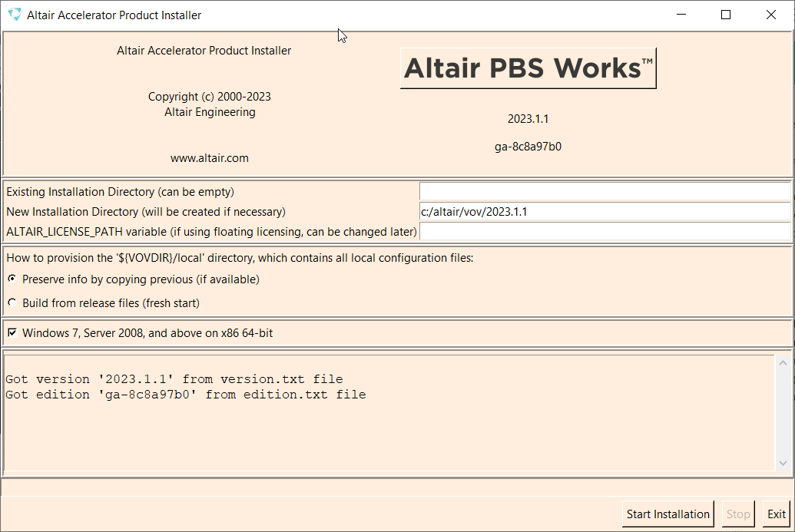Click the Exit button
The height and width of the screenshot is (532, 795).
pos(777,514)
